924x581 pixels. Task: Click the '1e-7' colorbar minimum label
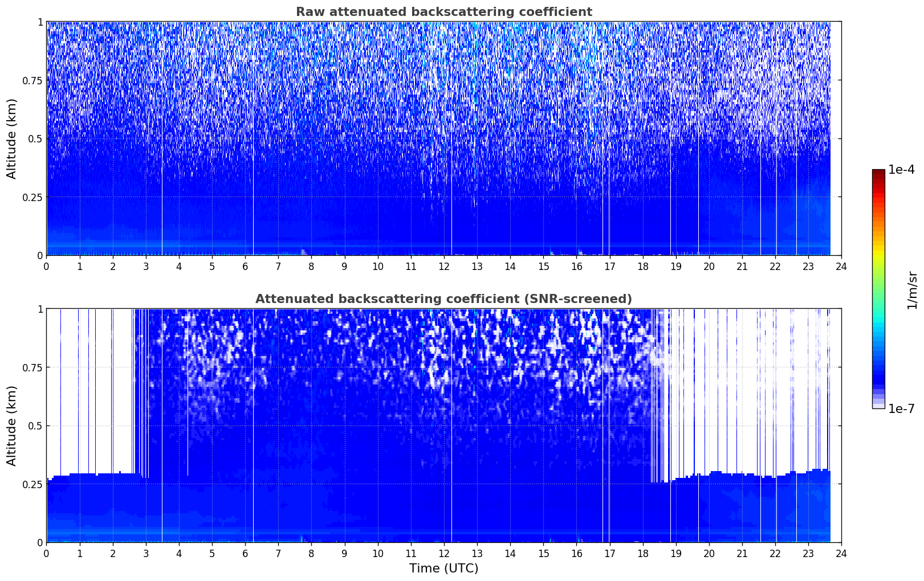point(901,409)
